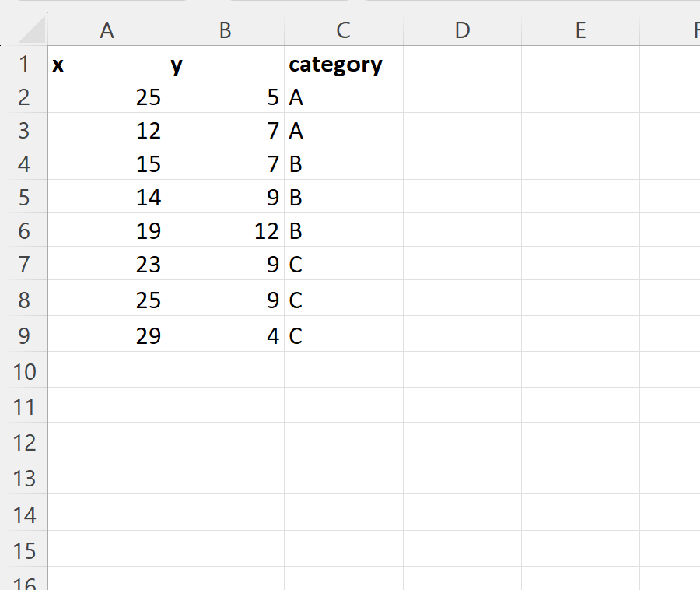Image resolution: width=700 pixels, height=590 pixels.
Task: Select row 5 header
Action: (24, 198)
